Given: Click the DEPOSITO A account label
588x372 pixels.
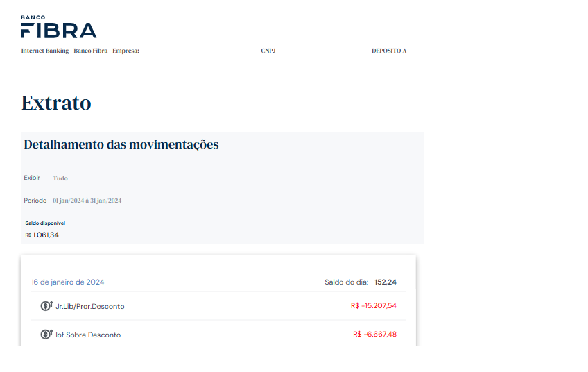Looking at the screenshot, I should (x=389, y=51).
